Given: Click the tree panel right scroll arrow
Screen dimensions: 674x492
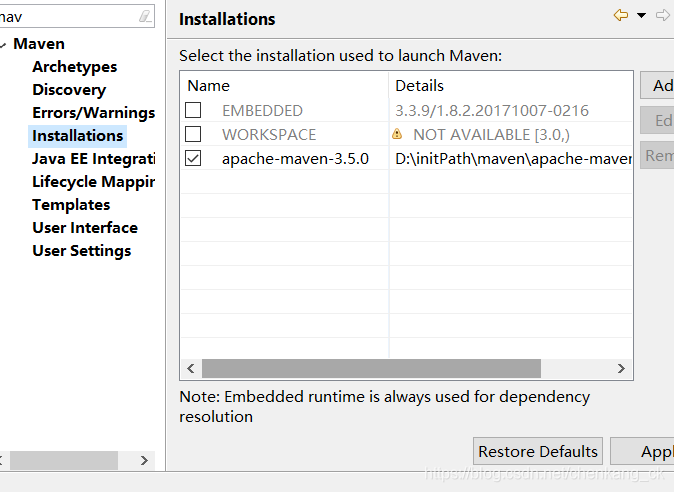Looking at the screenshot, I should 144,460.
